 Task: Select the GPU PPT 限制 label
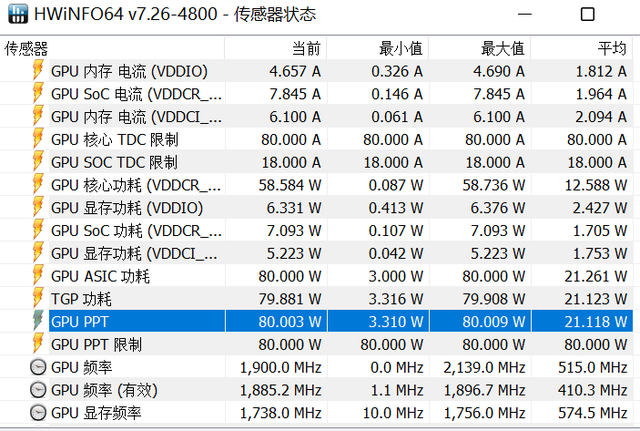tap(96, 345)
